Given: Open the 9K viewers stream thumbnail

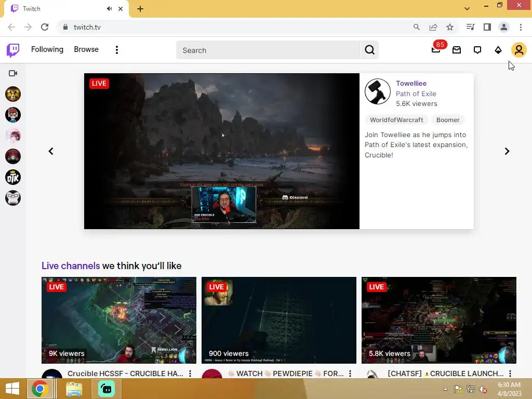Looking at the screenshot, I should coord(119,320).
